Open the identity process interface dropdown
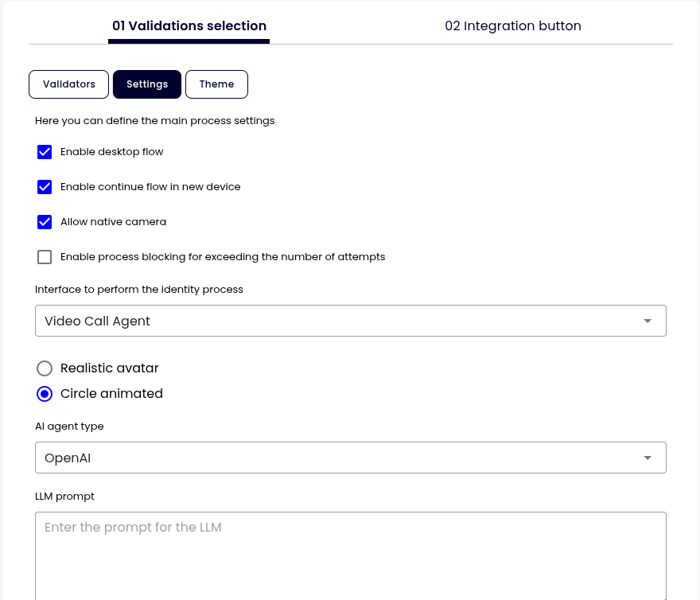 pos(350,321)
